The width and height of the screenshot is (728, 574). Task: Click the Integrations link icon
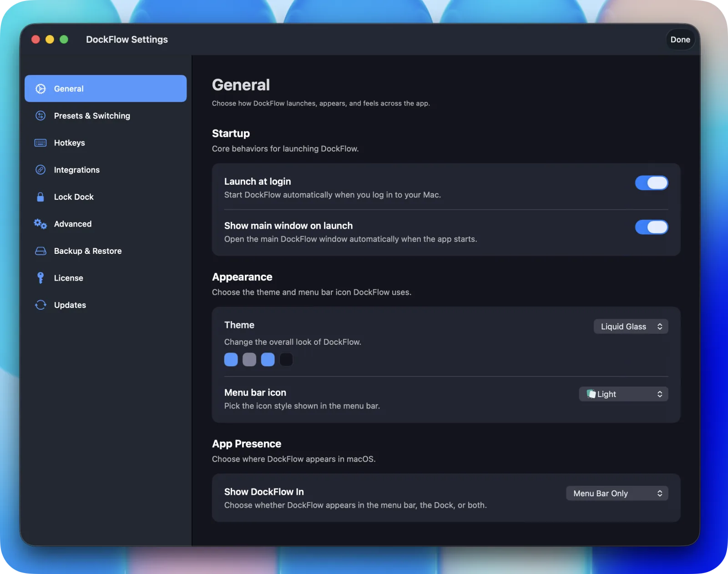(40, 170)
